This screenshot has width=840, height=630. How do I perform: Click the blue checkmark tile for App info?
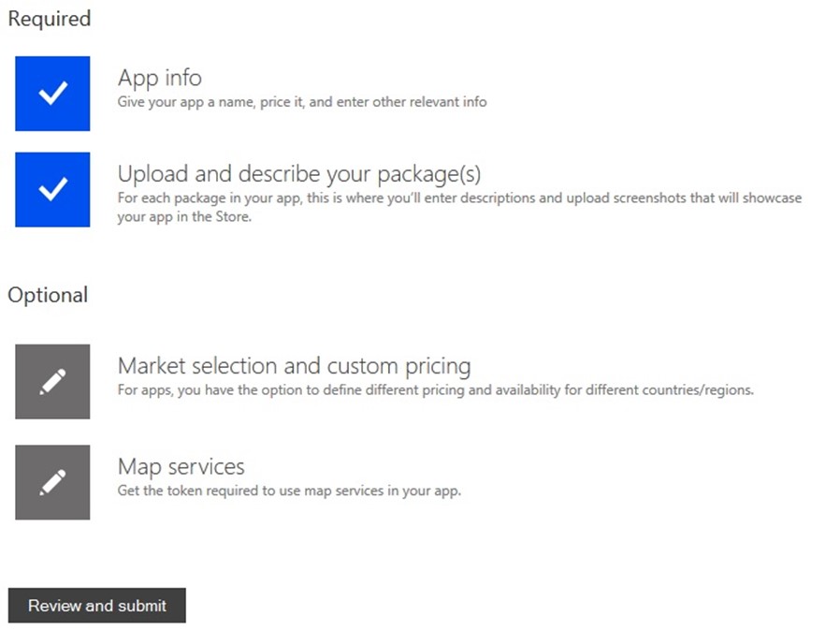coord(52,94)
